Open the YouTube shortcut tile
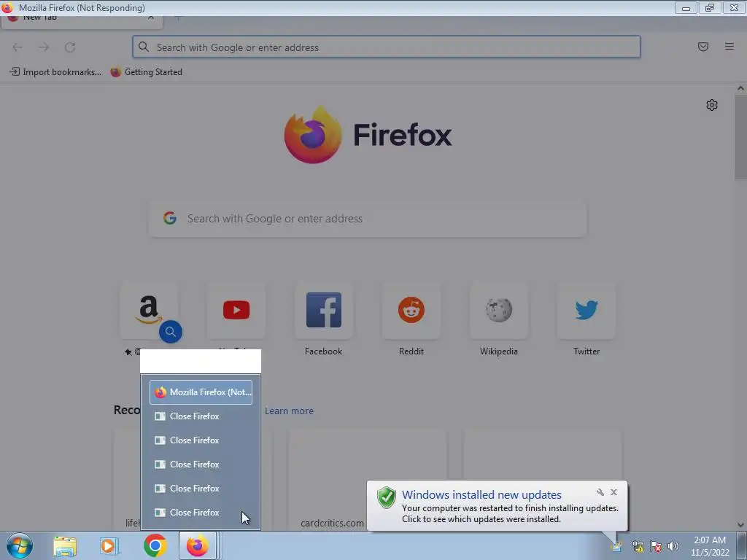The height and width of the screenshot is (560, 747). pos(236,310)
